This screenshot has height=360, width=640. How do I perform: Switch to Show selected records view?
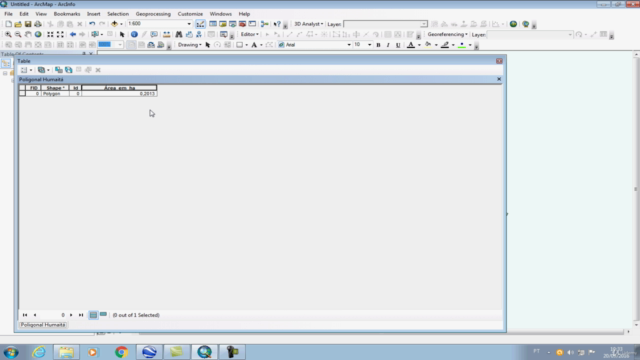click(x=103, y=315)
